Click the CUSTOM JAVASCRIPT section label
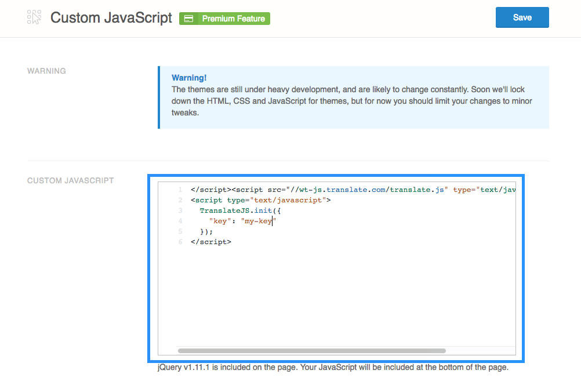Screen dimensions: 581x392 70,180
